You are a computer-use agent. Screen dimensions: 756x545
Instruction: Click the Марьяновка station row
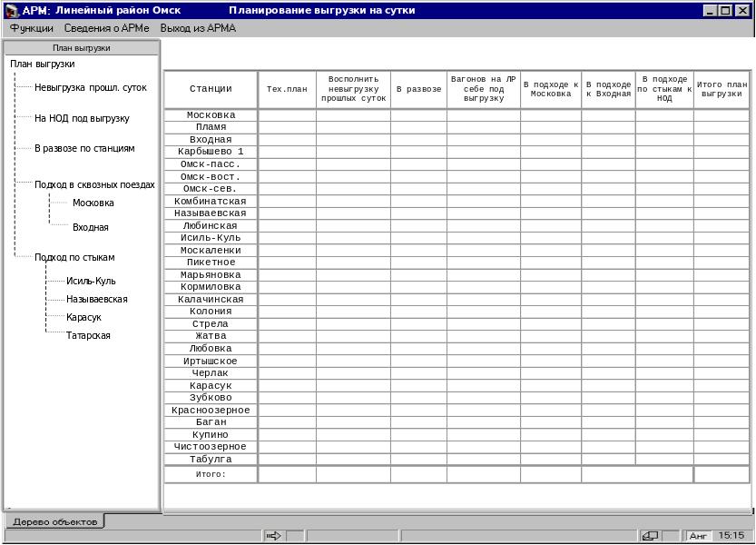[211, 274]
